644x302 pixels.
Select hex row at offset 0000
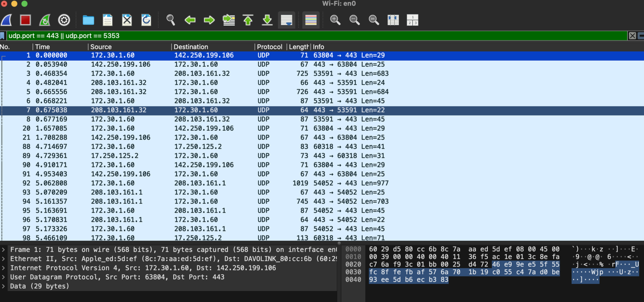point(464,249)
